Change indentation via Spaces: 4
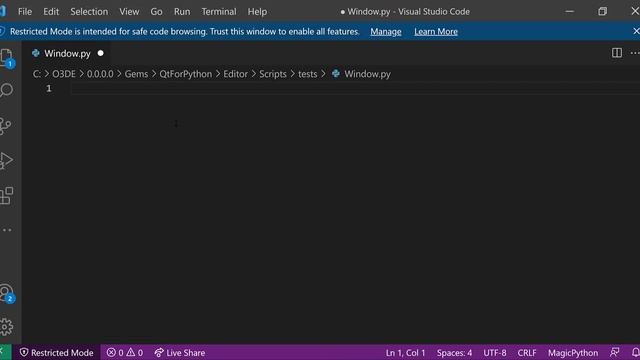 [x=454, y=352]
